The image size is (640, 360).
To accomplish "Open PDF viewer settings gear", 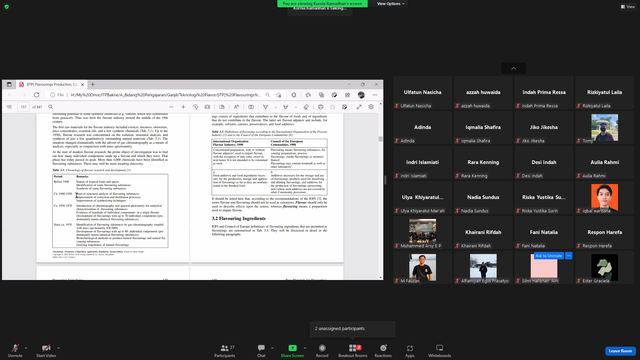I will click(x=371, y=107).
